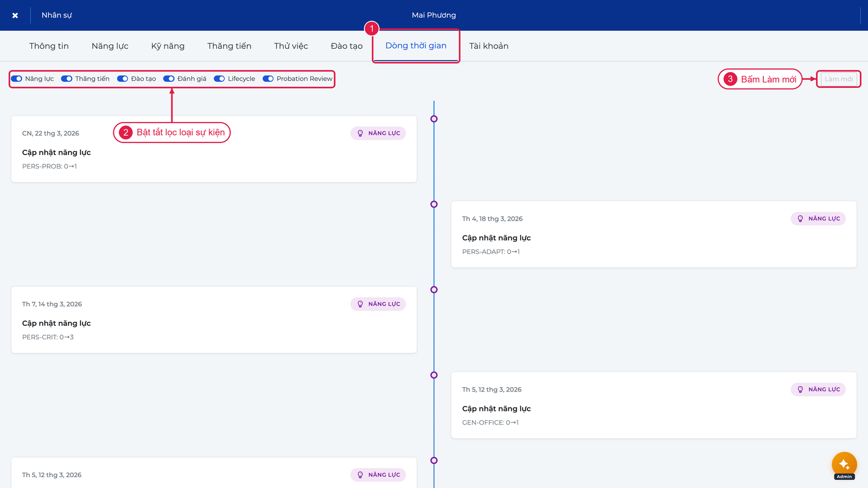Click timeline marker for GEN-OFFICE event
Screen dimensions: 868x488
click(x=434, y=375)
